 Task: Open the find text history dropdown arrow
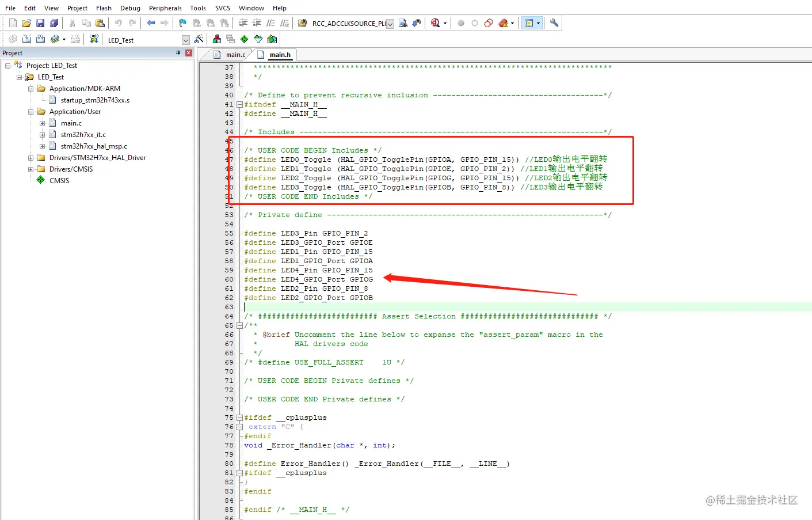coord(390,24)
